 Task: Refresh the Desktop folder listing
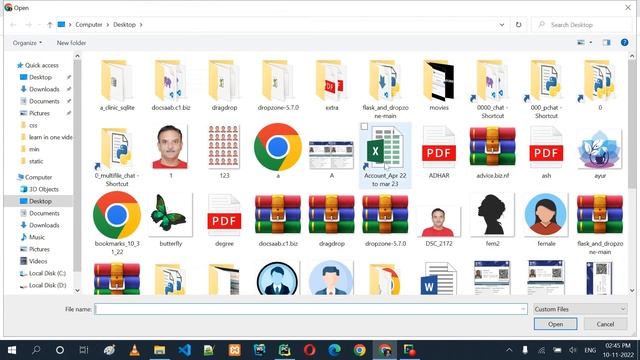coord(518,24)
